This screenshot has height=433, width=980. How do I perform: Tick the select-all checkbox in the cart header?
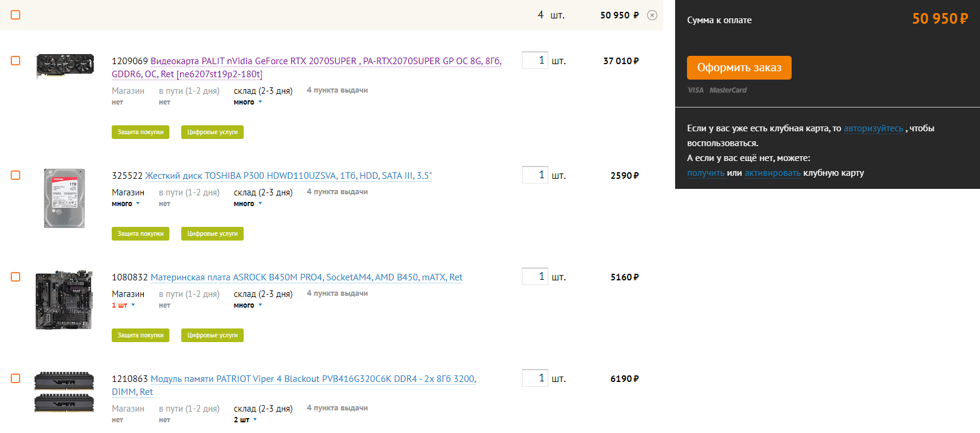click(x=15, y=15)
